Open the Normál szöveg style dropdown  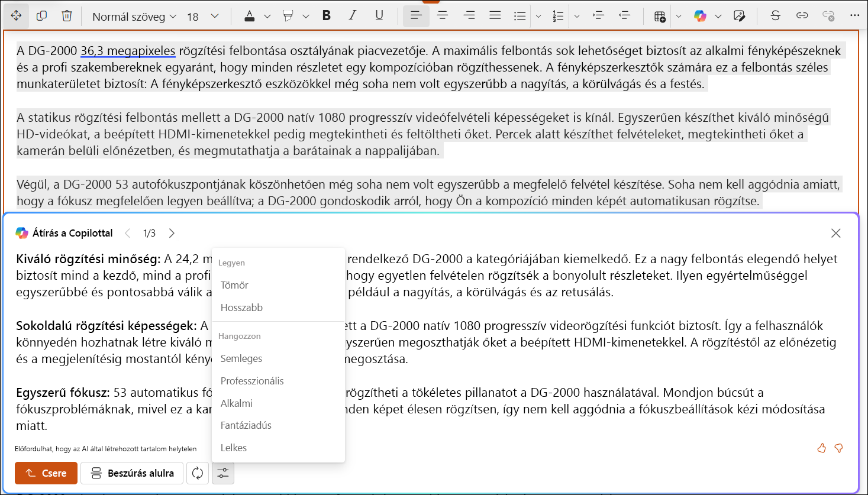tap(134, 17)
